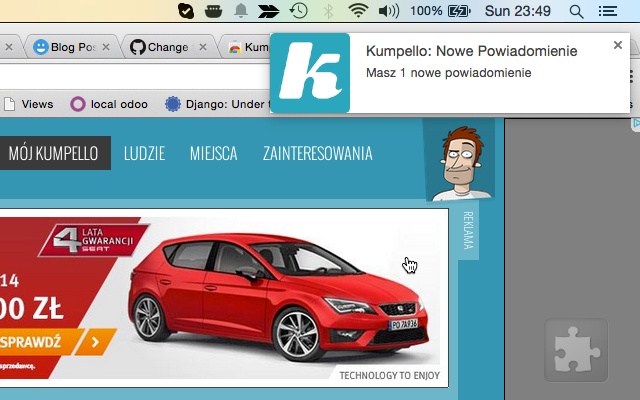Close the GitHub Change tab
640x400 pixels.
203,47
